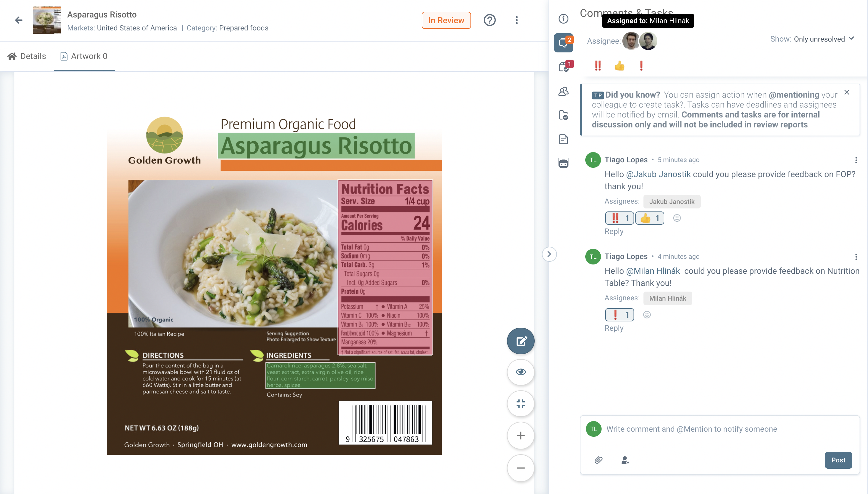Toggle annotation visibility eye button

click(x=521, y=372)
